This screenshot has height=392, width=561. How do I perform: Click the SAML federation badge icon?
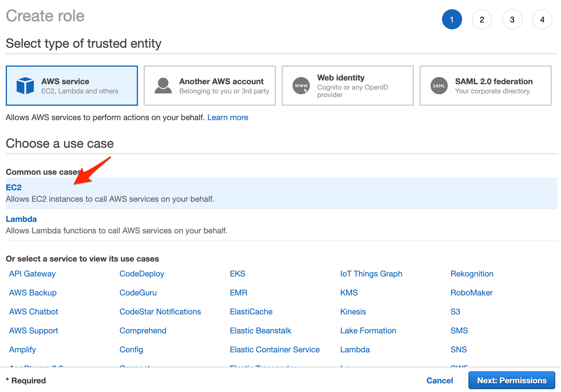tap(439, 86)
